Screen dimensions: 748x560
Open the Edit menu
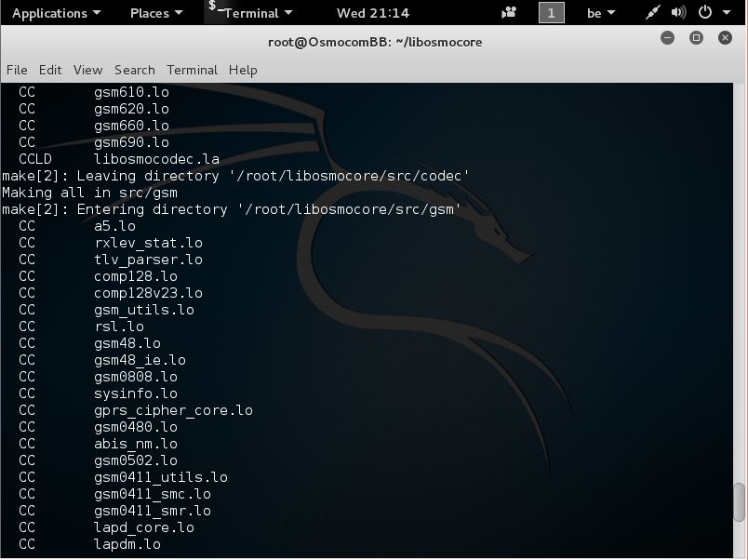[x=50, y=70]
